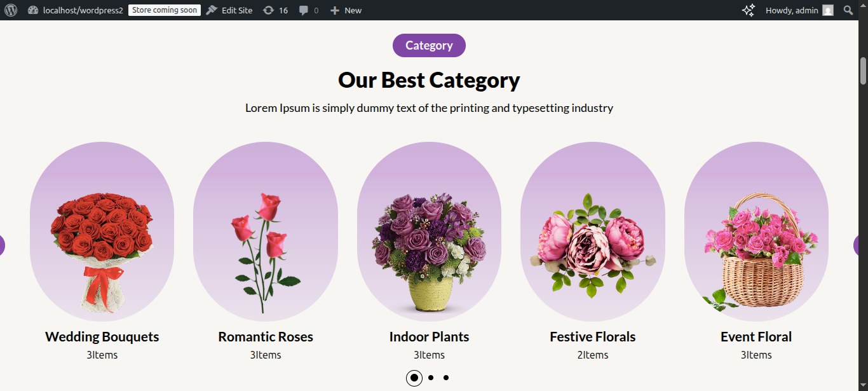Open the search magnifier icon
This screenshot has width=868, height=391.
click(848, 10)
